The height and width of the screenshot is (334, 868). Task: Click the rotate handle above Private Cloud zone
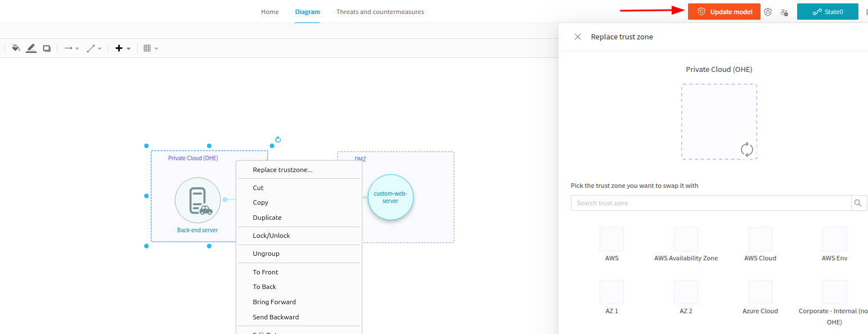(x=278, y=139)
